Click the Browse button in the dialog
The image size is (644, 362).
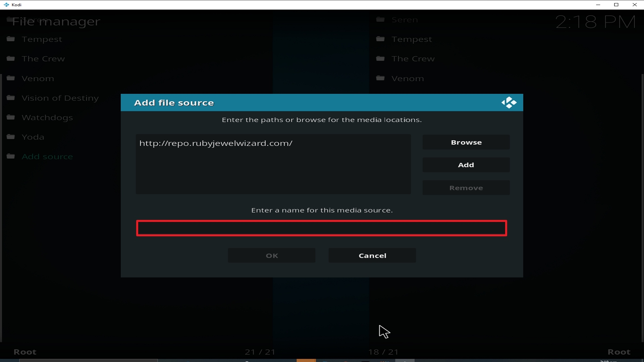[x=466, y=142]
